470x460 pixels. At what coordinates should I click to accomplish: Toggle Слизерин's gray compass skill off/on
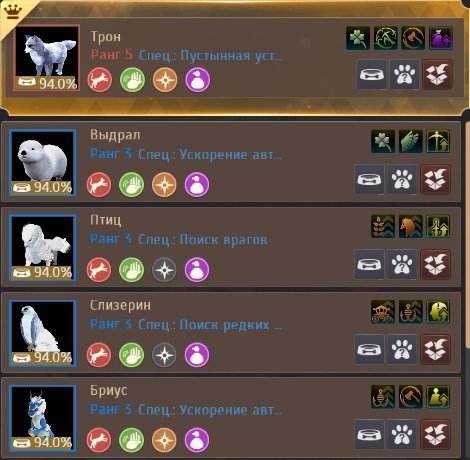tap(164, 355)
